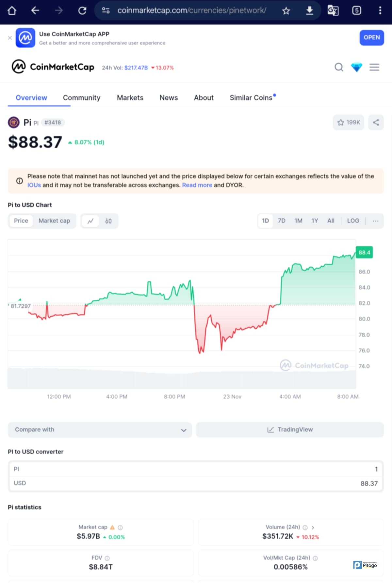
Task: Reload the page with refresh icon
Action: [82, 10]
